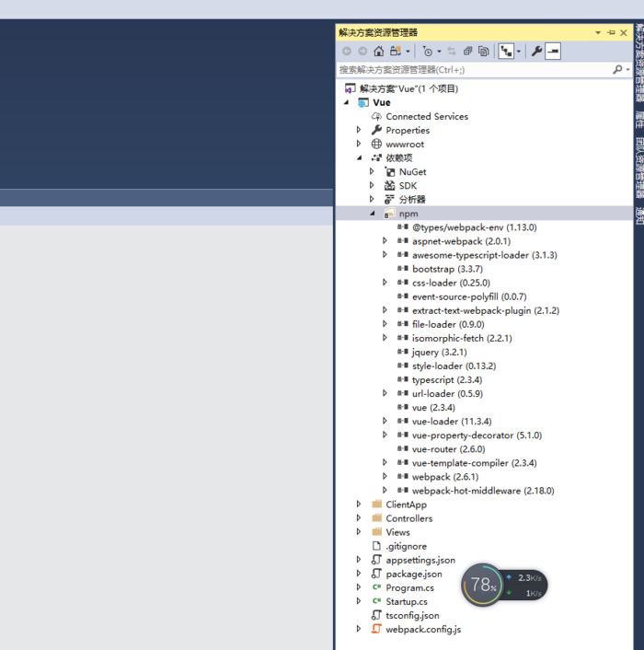Screen dimensions: 644x650
Task: Click the Controllers folder icon
Action: click(x=376, y=517)
